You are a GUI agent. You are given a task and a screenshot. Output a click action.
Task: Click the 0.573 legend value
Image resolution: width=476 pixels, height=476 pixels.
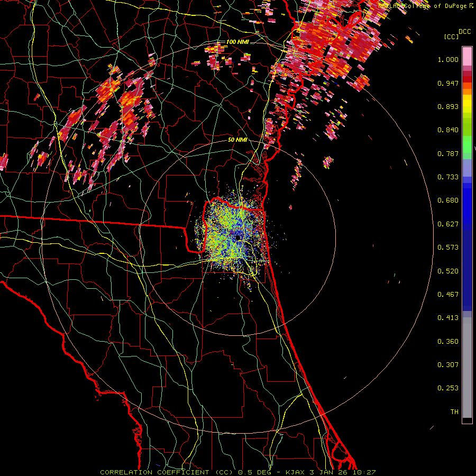(448, 248)
